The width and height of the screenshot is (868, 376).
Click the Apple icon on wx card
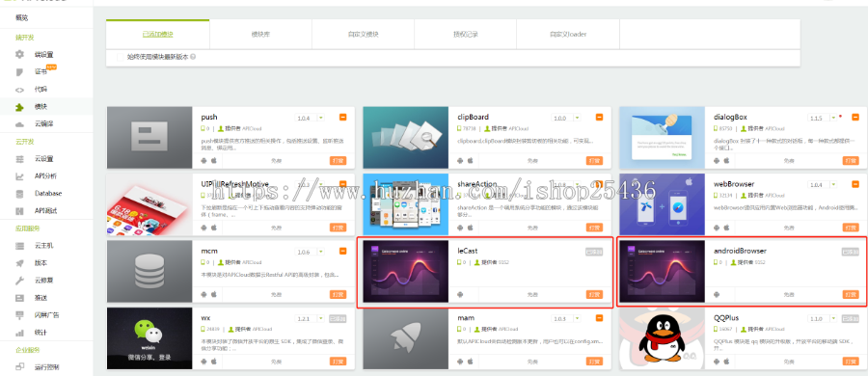[x=213, y=362]
